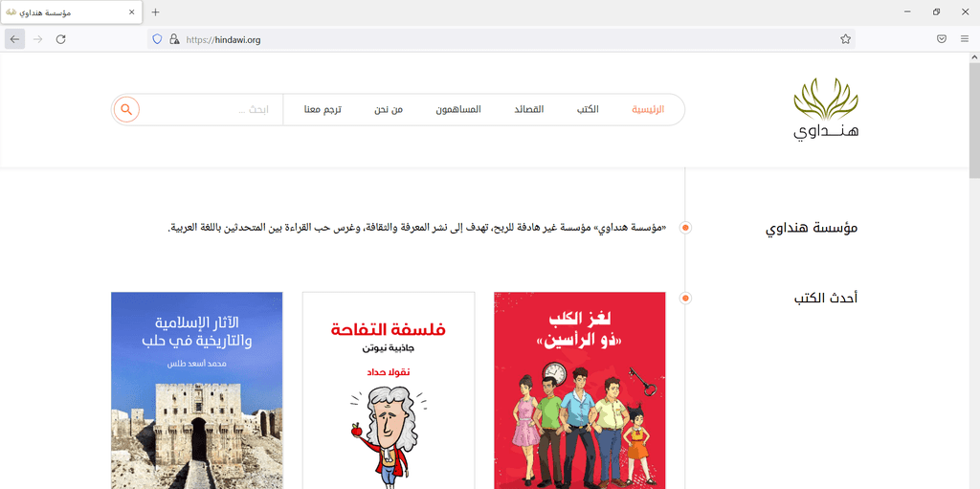
Task: Open the الرئيسية menu item
Action: (x=648, y=109)
